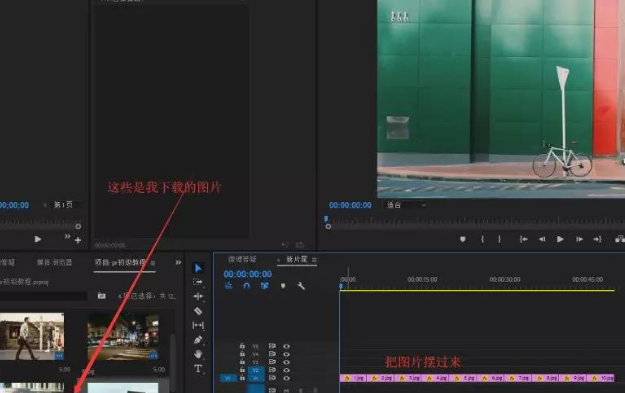Click the find bin icon beside search

click(102, 296)
